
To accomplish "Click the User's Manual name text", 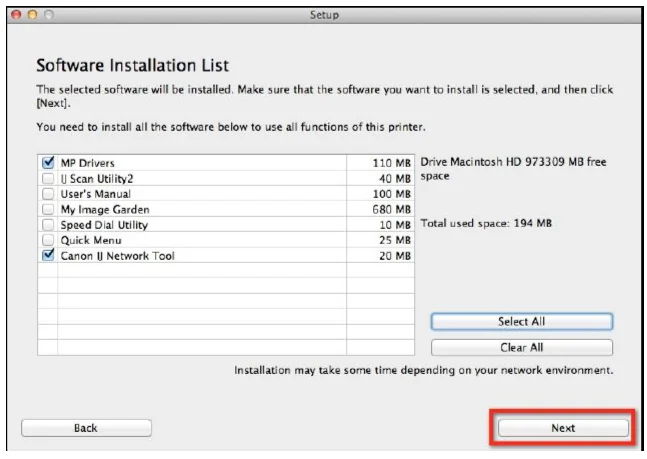I will pos(96,193).
